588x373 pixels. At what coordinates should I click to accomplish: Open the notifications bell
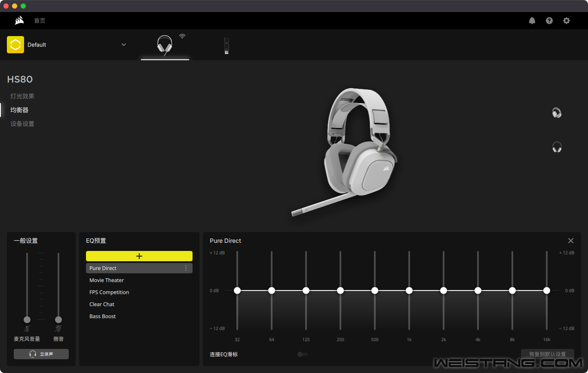point(532,21)
